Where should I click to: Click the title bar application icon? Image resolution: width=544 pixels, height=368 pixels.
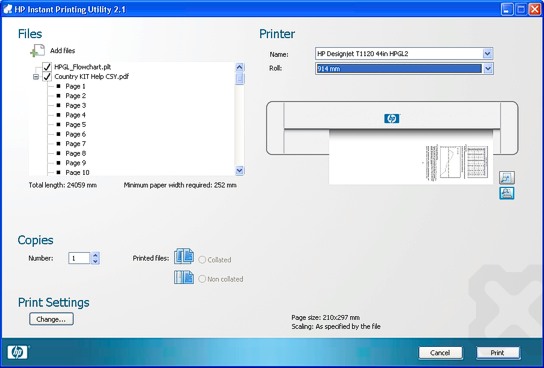click(7, 9)
